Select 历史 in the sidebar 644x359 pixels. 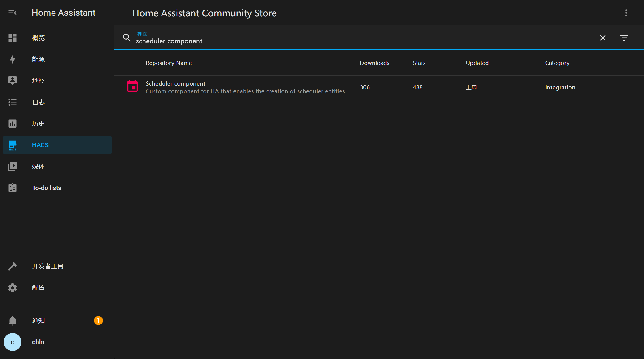coord(38,124)
